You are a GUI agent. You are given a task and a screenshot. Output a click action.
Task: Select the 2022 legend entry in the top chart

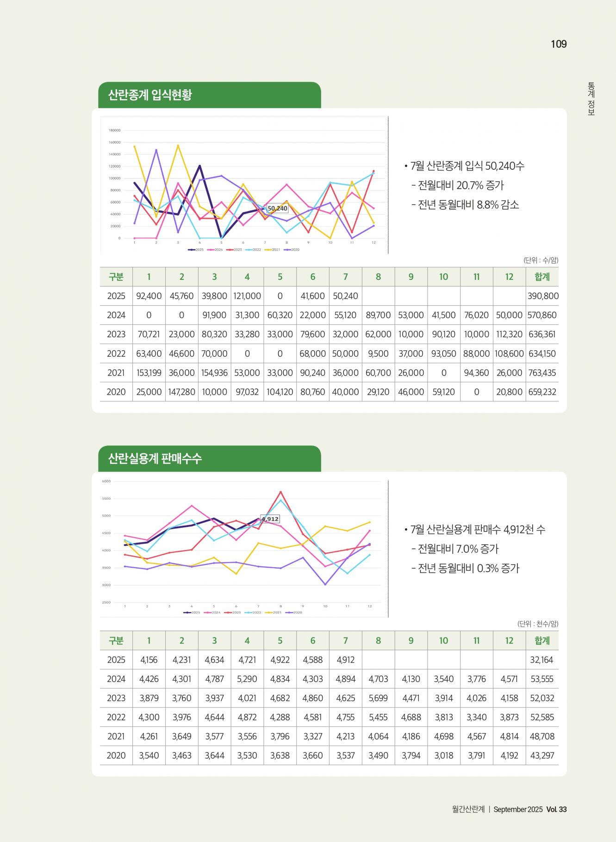click(254, 249)
